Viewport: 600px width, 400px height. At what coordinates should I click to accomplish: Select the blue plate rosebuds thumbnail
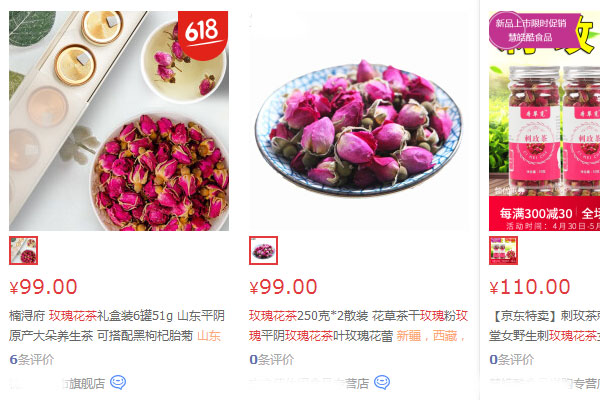[x=263, y=250]
